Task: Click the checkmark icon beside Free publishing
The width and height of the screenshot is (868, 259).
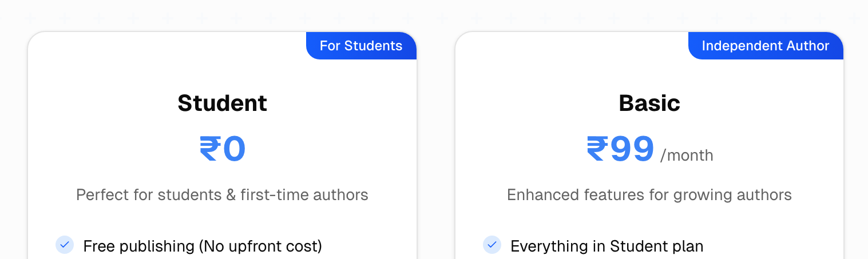Action: pos(65,245)
